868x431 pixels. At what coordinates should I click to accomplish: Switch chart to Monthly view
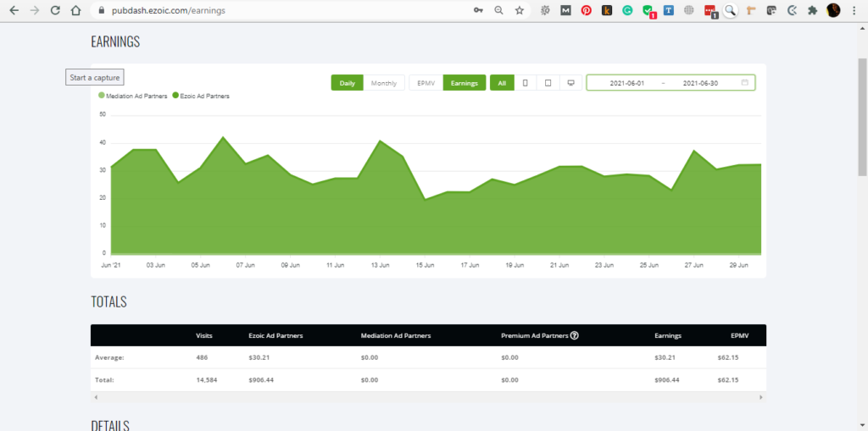pos(384,83)
